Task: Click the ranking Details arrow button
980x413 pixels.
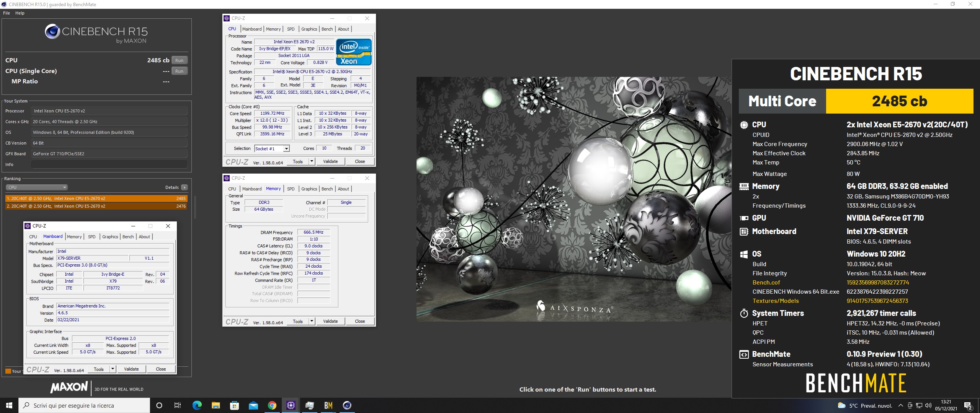Action: (x=185, y=187)
